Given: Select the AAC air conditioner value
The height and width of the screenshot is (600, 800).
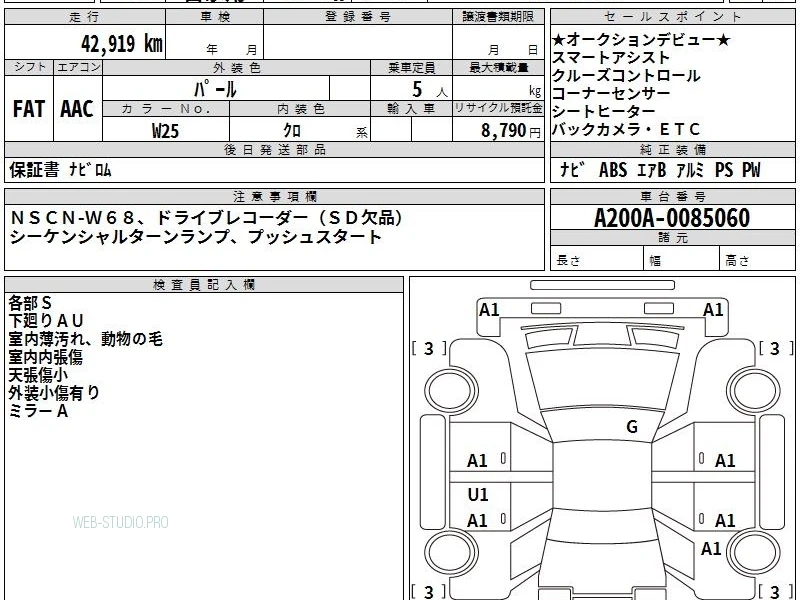Looking at the screenshot, I should pyautogui.click(x=77, y=109).
